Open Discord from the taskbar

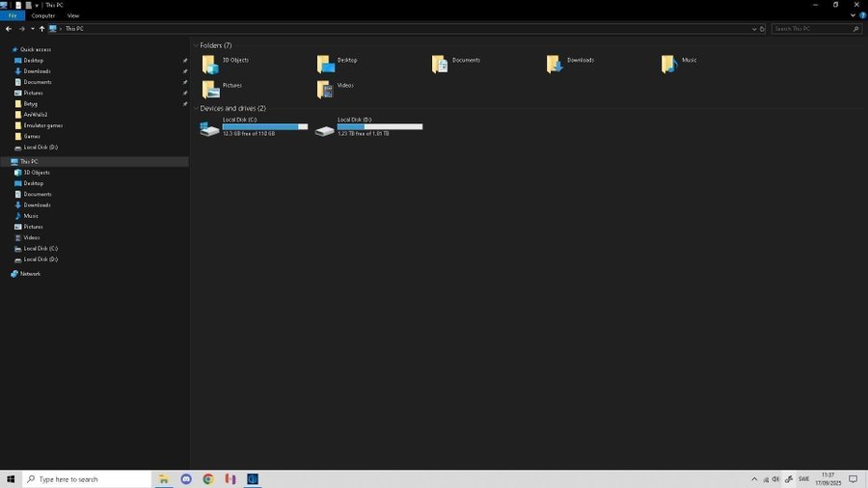pos(186,478)
